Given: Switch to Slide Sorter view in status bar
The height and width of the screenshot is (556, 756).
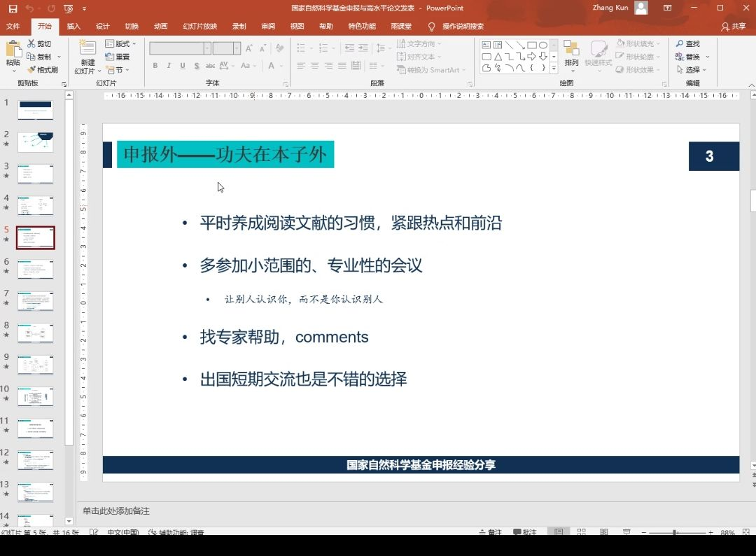Looking at the screenshot, I should 582,533.
